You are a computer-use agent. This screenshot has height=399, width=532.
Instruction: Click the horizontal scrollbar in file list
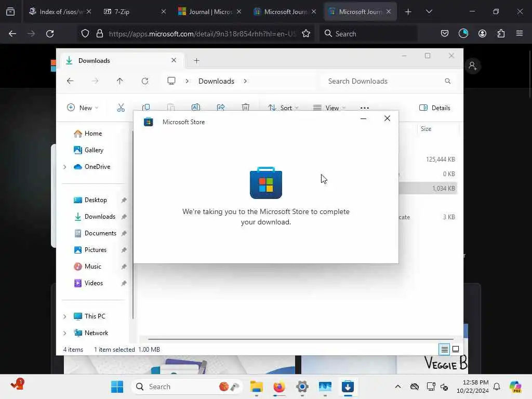[301, 339]
